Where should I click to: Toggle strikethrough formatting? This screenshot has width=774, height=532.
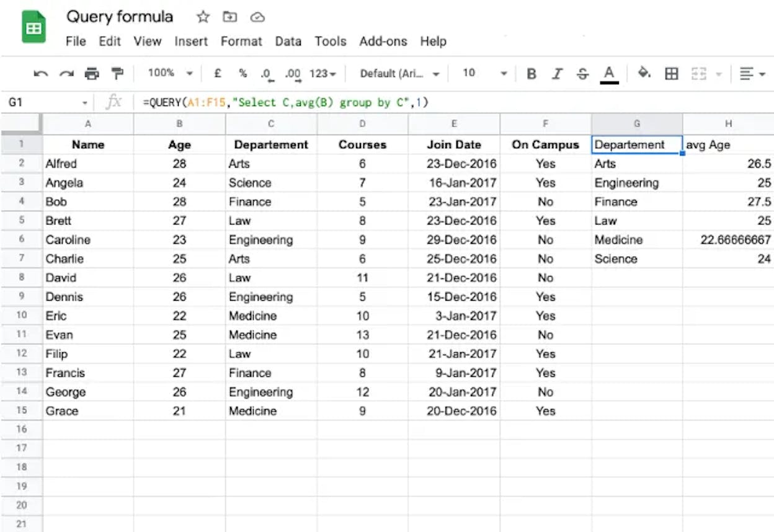tap(582, 74)
